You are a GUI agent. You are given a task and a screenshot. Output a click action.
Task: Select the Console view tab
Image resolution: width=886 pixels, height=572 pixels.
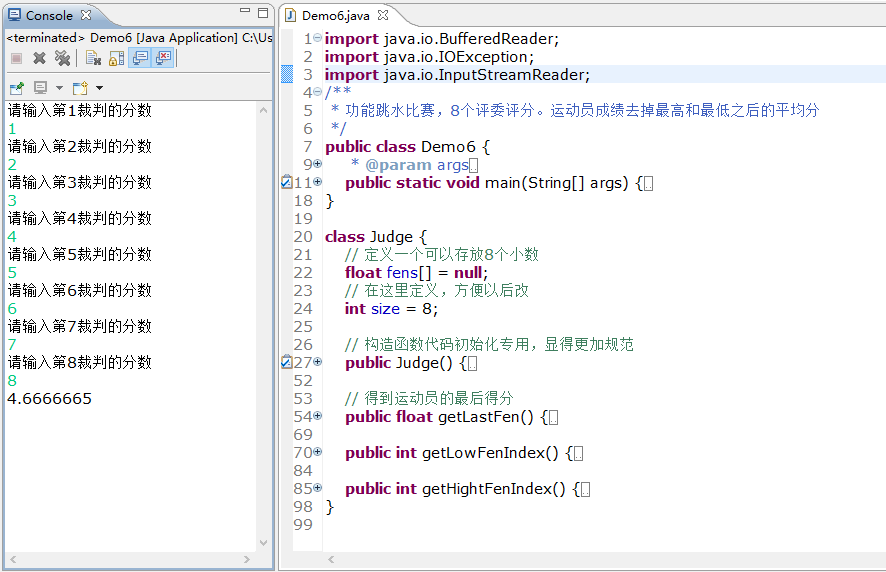(49, 15)
